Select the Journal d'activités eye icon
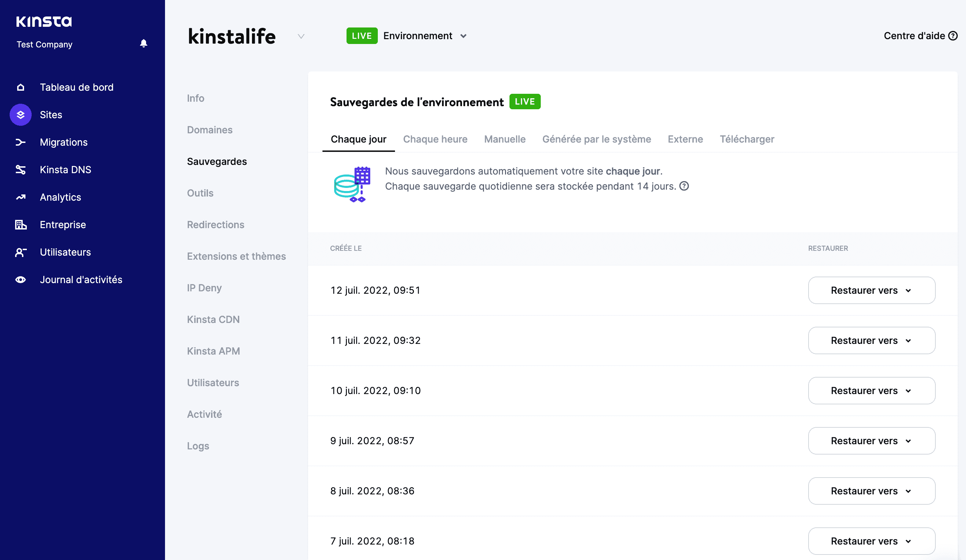Viewport: 966px width, 560px height. [x=20, y=280]
